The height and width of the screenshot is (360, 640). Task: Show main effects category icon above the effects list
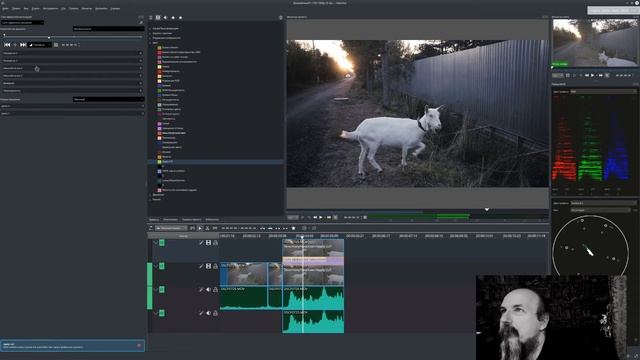(x=151, y=18)
